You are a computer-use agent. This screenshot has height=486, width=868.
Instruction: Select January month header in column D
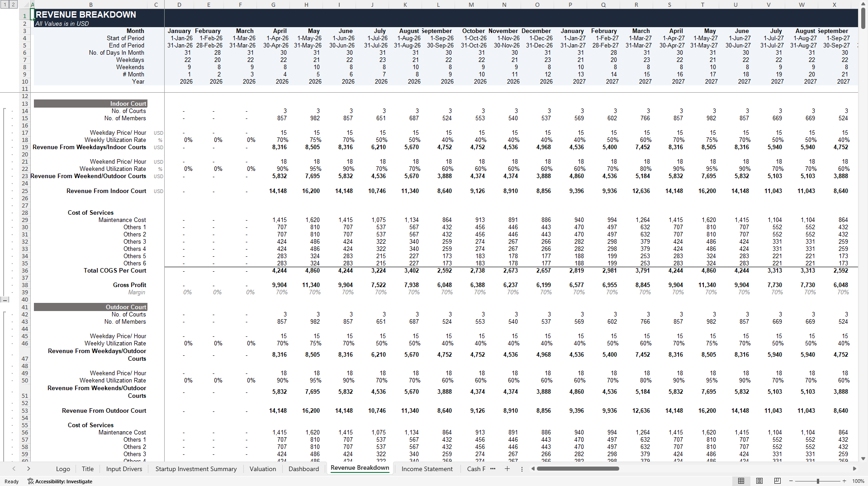(179, 31)
